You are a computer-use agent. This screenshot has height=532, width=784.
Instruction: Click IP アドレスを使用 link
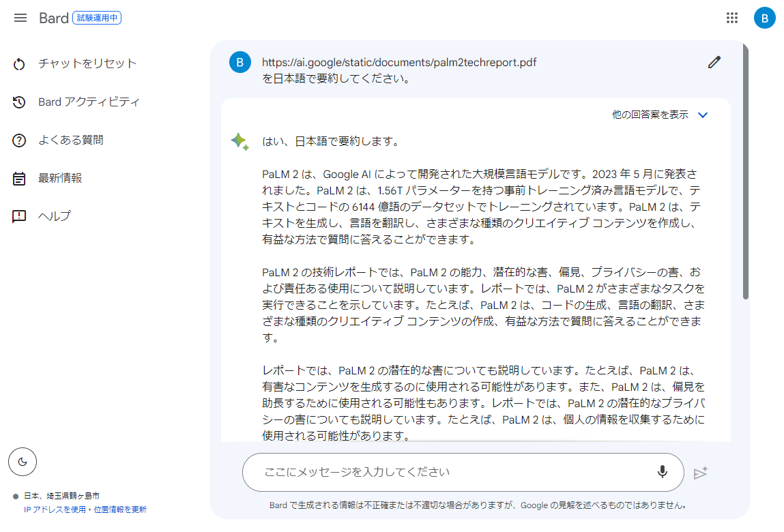(x=55, y=509)
